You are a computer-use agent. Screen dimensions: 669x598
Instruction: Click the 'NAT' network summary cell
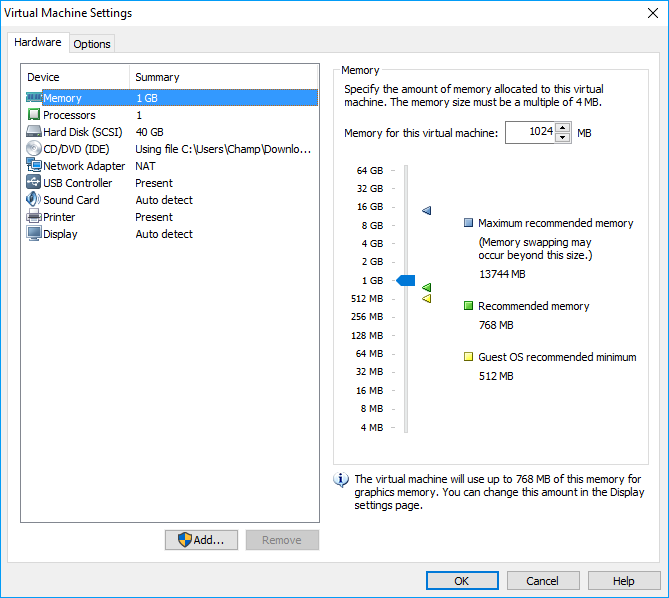(145, 166)
